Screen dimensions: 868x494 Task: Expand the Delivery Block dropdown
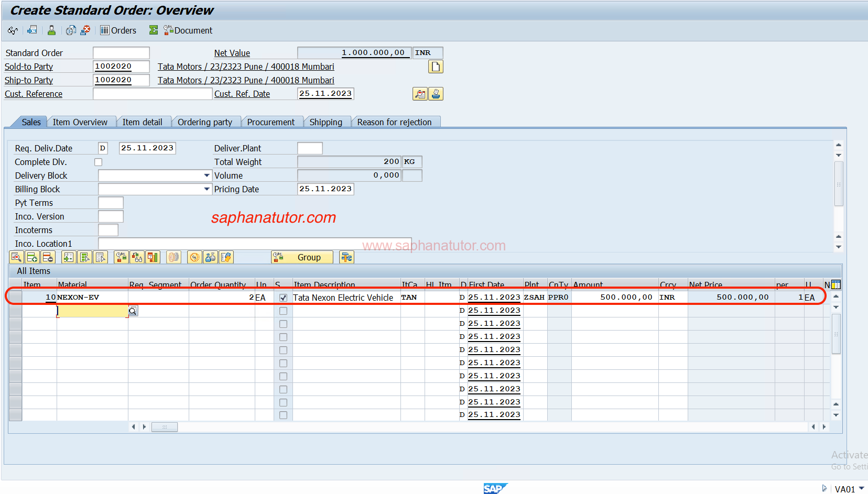(207, 175)
